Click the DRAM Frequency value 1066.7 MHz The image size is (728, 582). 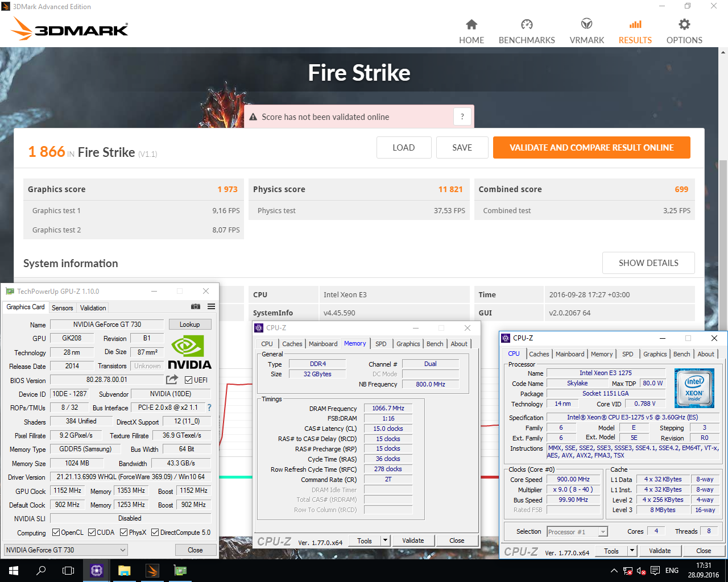(x=388, y=408)
